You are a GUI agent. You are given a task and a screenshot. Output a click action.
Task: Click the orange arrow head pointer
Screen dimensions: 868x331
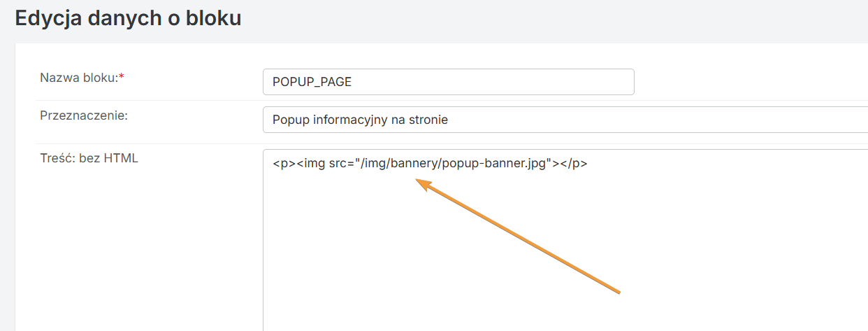pyautogui.click(x=422, y=183)
